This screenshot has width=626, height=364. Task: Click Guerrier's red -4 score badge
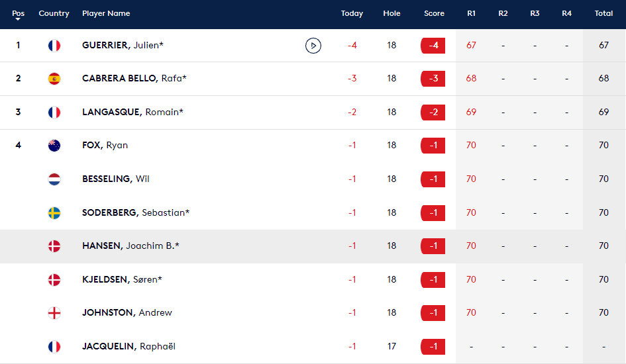click(433, 46)
